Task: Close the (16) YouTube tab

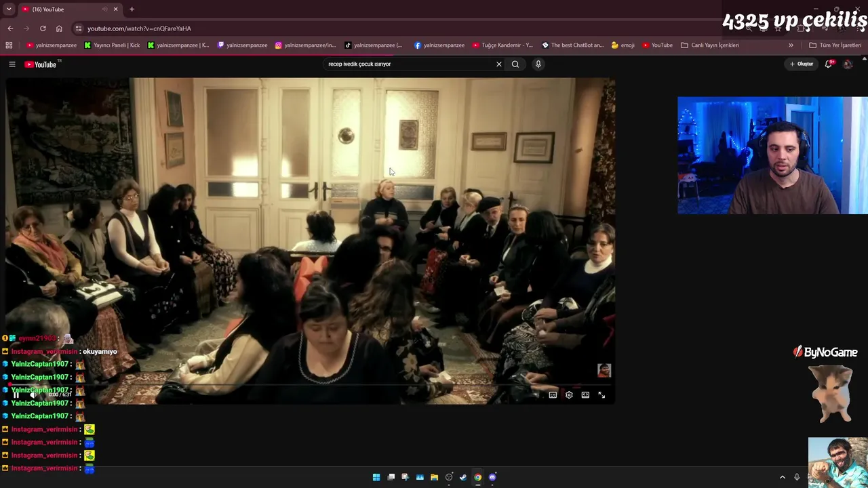Action: [115, 9]
